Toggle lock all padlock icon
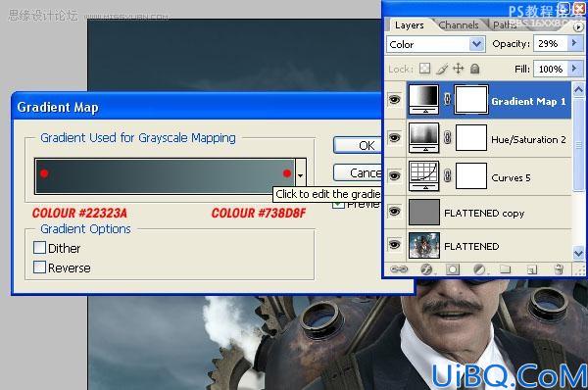The image size is (588, 390). pos(474,69)
